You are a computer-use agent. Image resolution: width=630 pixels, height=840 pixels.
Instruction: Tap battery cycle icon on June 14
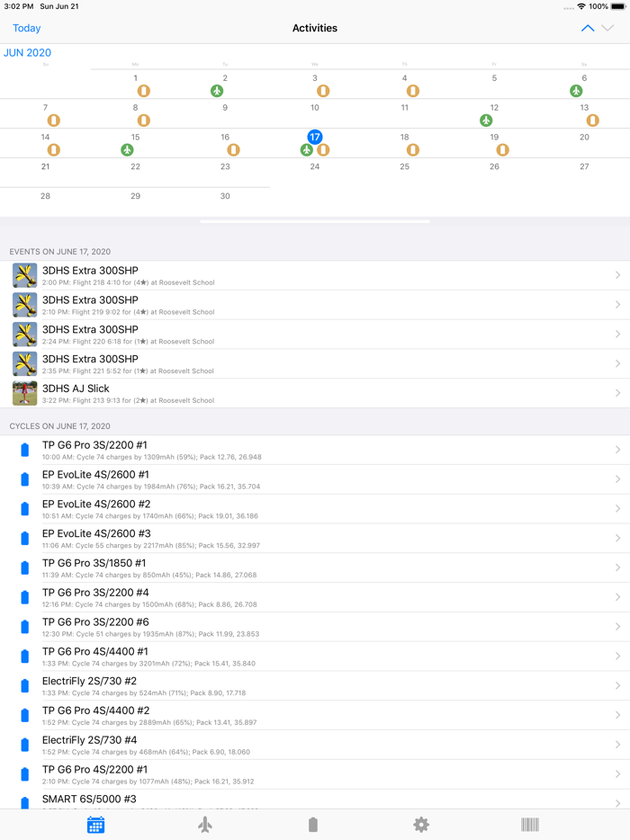click(54, 150)
